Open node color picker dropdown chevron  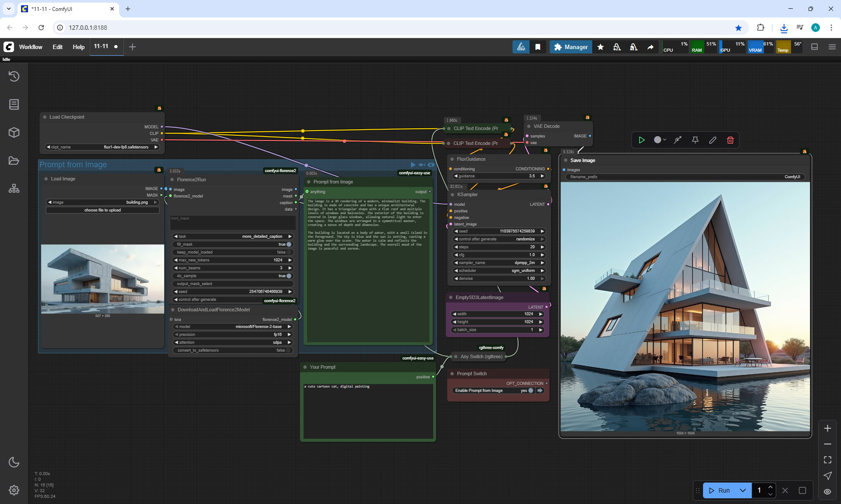665,140
